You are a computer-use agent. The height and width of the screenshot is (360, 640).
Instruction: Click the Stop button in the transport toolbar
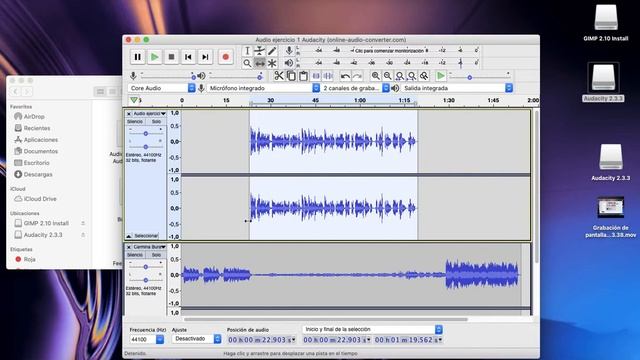171,57
